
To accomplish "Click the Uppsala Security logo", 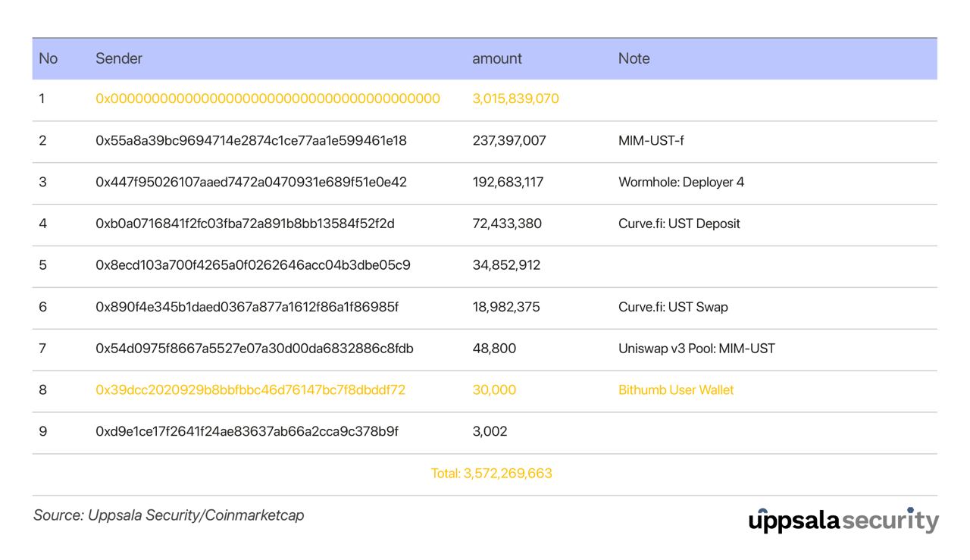I will click(x=843, y=521).
